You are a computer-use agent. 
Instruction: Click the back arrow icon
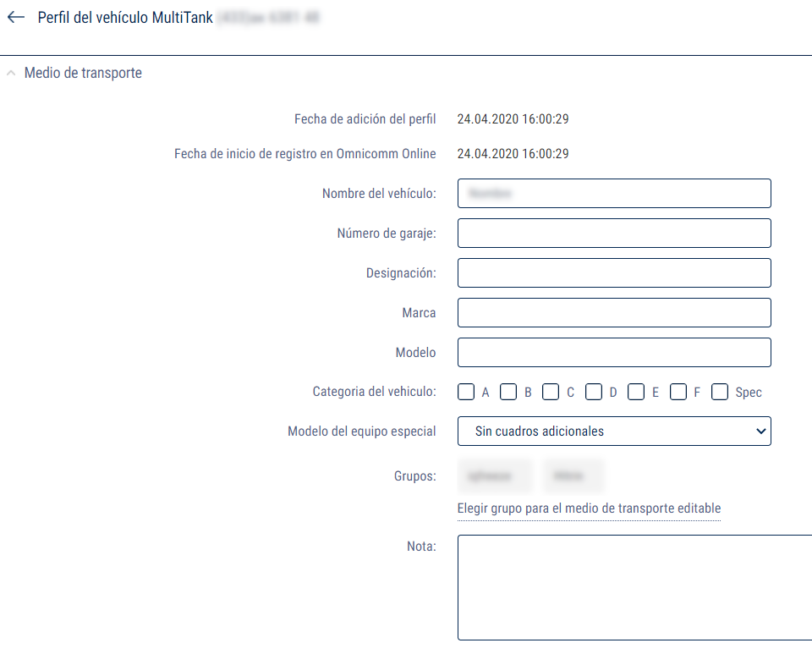click(x=15, y=18)
